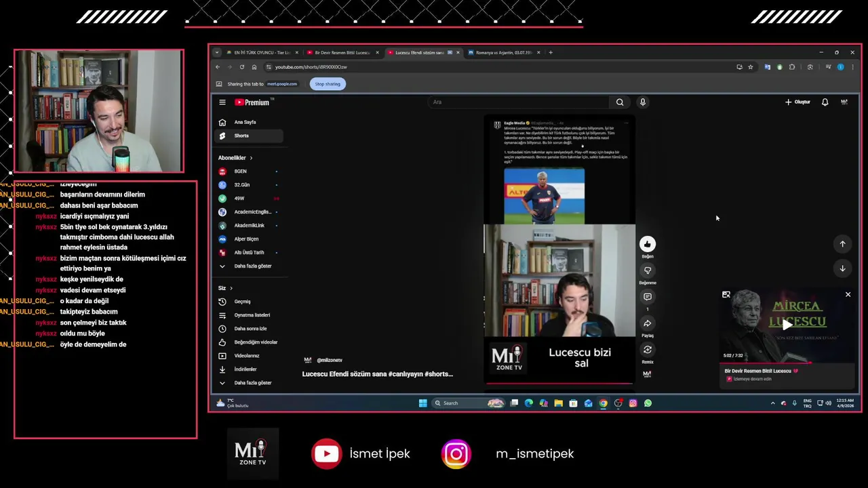Click the YouTube Premium logo
The image size is (868, 488).
252,102
